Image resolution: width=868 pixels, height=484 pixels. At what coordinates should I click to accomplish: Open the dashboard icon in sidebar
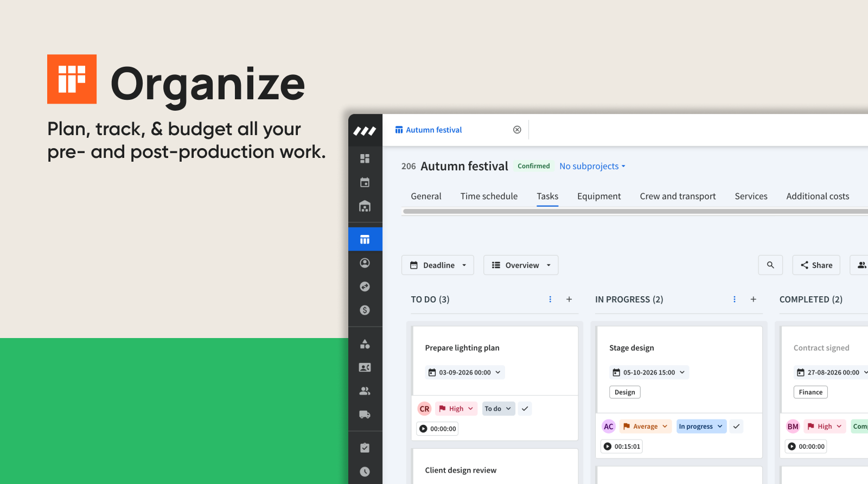pos(365,158)
